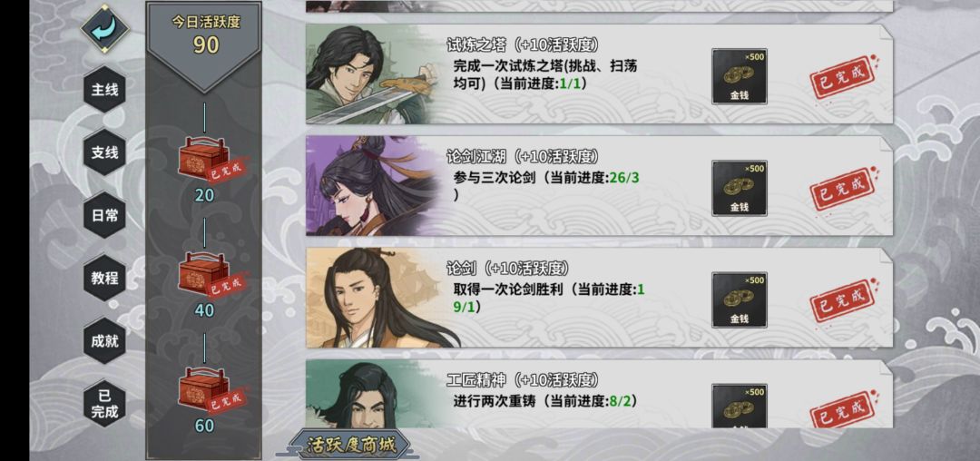
Task: Open the 20 activity reward chest
Action: (204, 159)
